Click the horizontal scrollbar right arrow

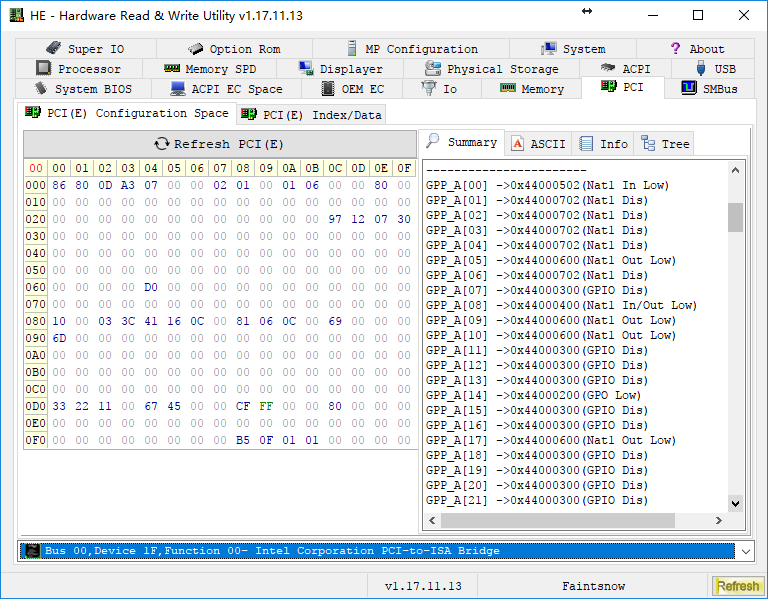click(x=719, y=521)
